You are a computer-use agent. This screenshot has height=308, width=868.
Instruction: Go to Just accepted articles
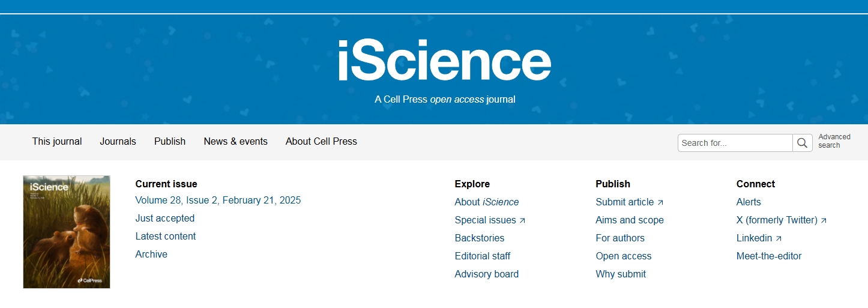pyautogui.click(x=165, y=219)
